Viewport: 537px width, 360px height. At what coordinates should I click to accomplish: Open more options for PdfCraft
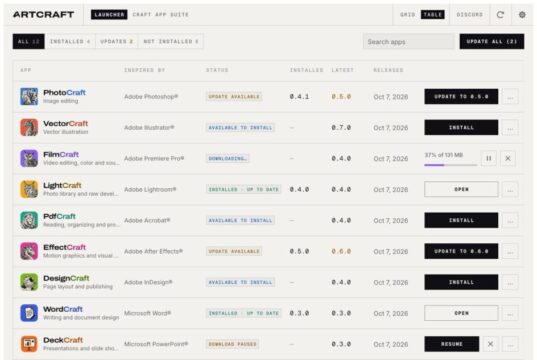coord(510,220)
